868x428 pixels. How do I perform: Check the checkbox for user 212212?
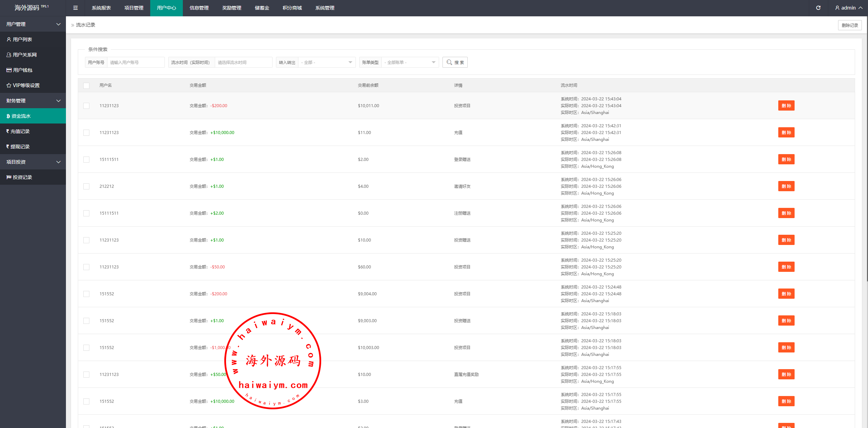86,186
